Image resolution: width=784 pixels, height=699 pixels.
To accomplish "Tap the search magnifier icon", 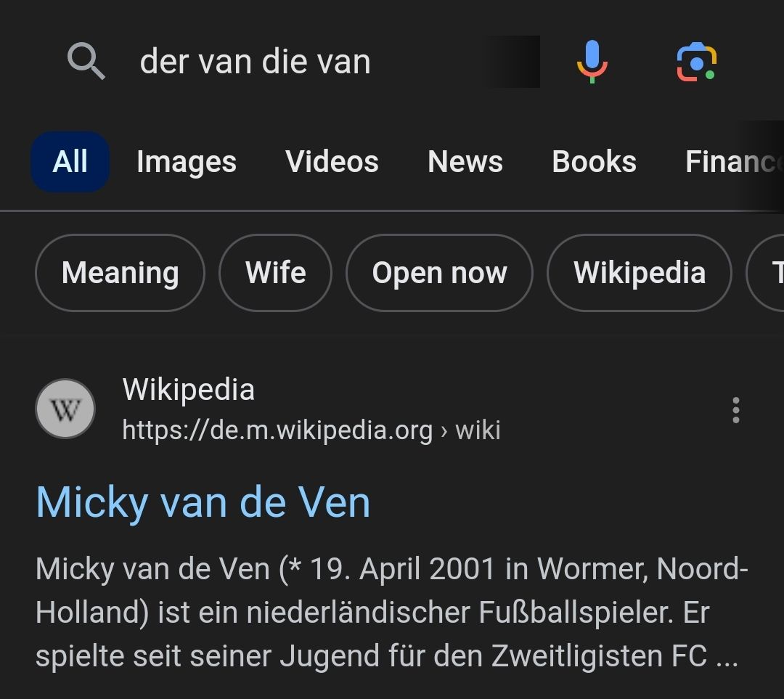I will pos(86,61).
